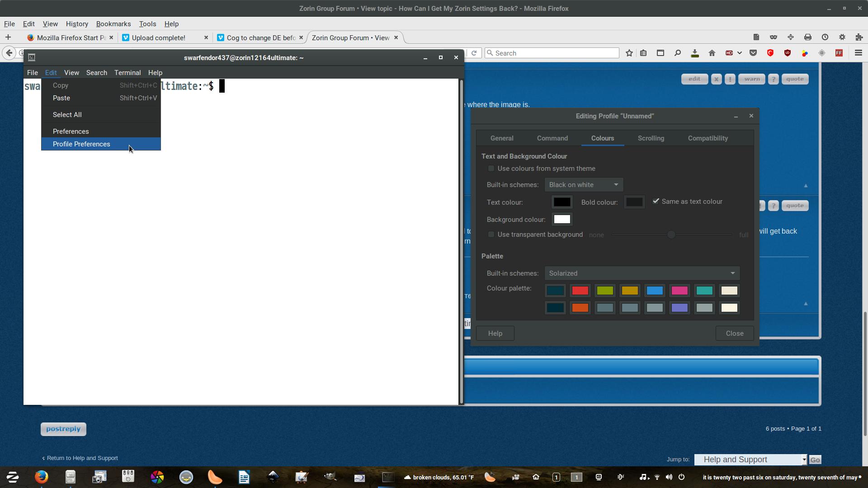This screenshot has height=488, width=868.
Task: Open the history clock icon
Action: 825,38
